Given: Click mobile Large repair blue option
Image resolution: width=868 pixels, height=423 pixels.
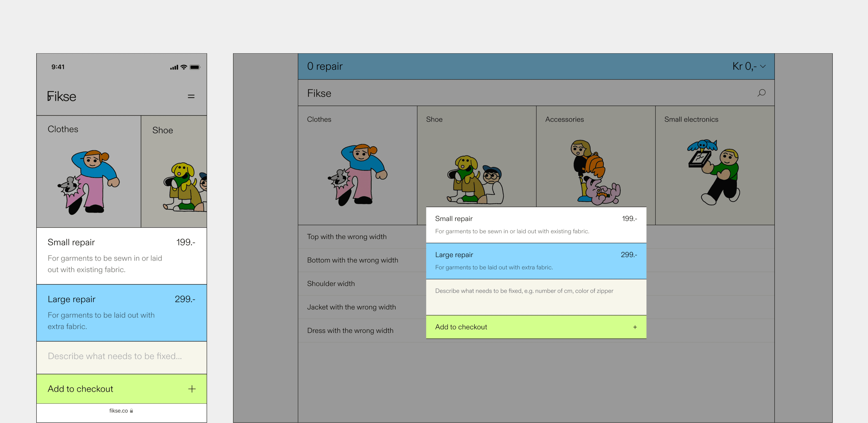Looking at the screenshot, I should [121, 313].
